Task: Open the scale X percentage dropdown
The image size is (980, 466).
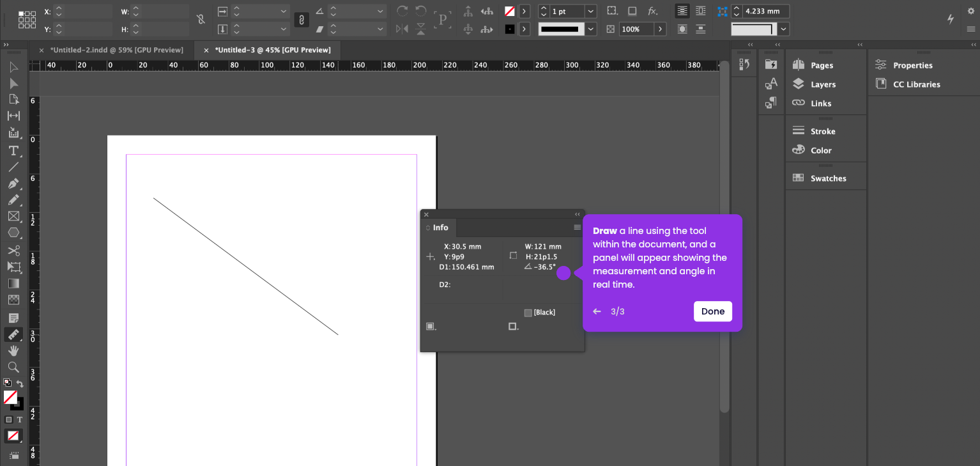Action: click(284, 11)
